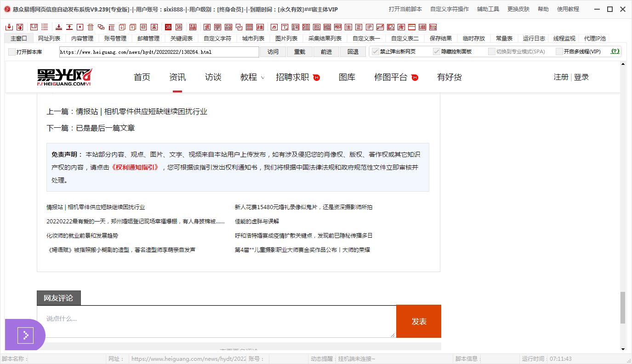Toggle the 切换到专业模式(SPA) checkbox
The height and width of the screenshot is (364, 632).
tap(492, 51)
